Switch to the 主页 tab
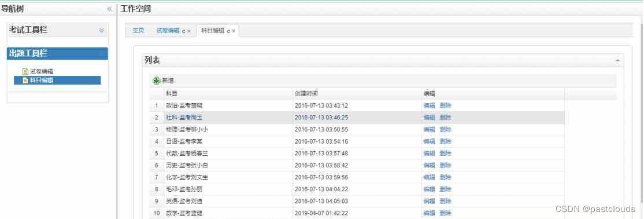The image size is (644, 219). coord(138,31)
